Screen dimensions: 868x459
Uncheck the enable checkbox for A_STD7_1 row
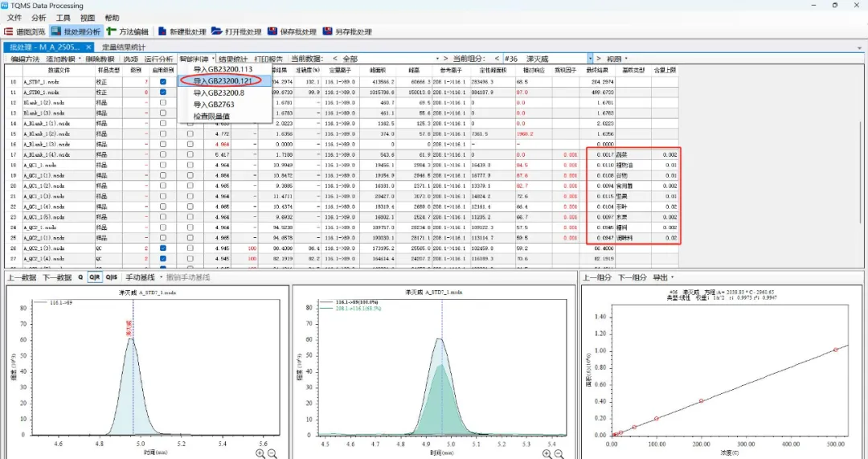pos(163,82)
